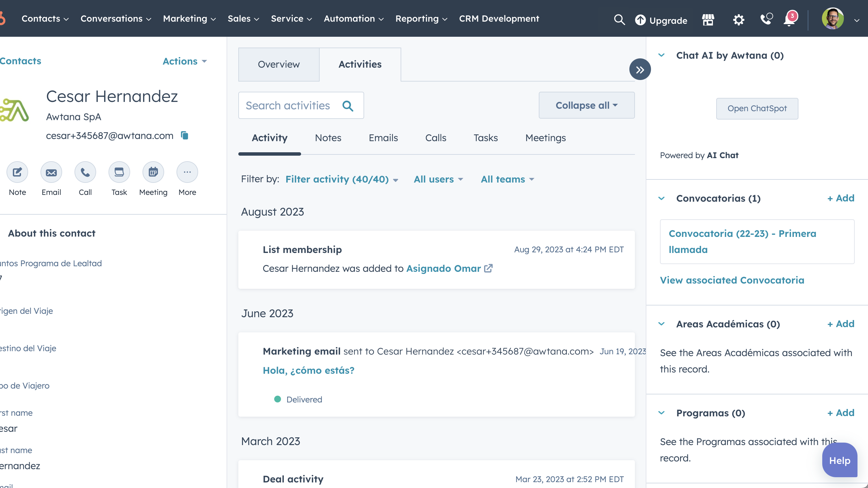
Task: Create a note using the Note icon
Action: 17,172
